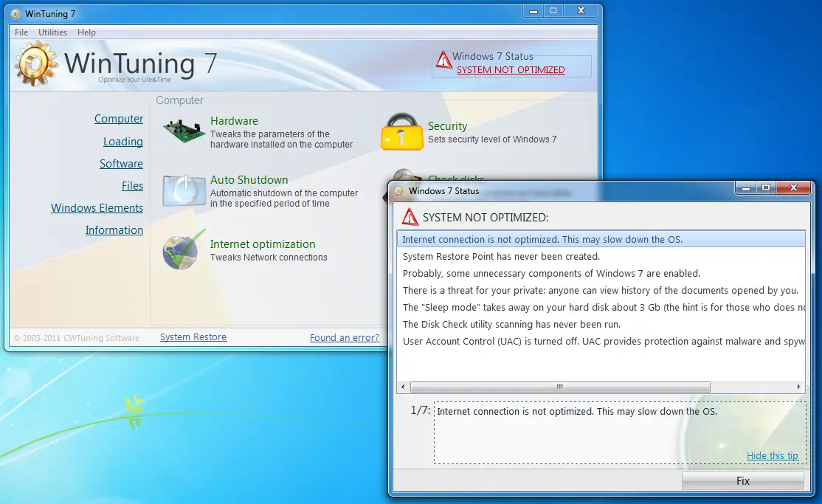Open the Software category

pos(121,164)
